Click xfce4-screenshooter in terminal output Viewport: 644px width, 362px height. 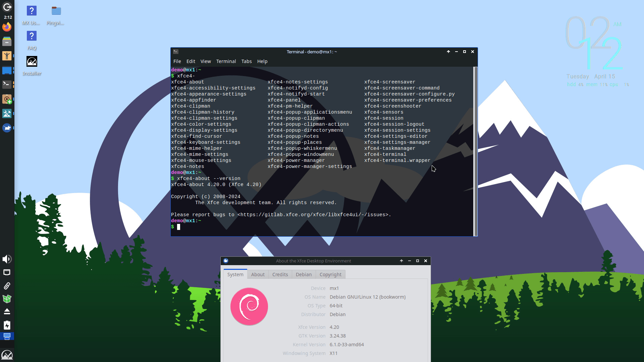coord(393,106)
